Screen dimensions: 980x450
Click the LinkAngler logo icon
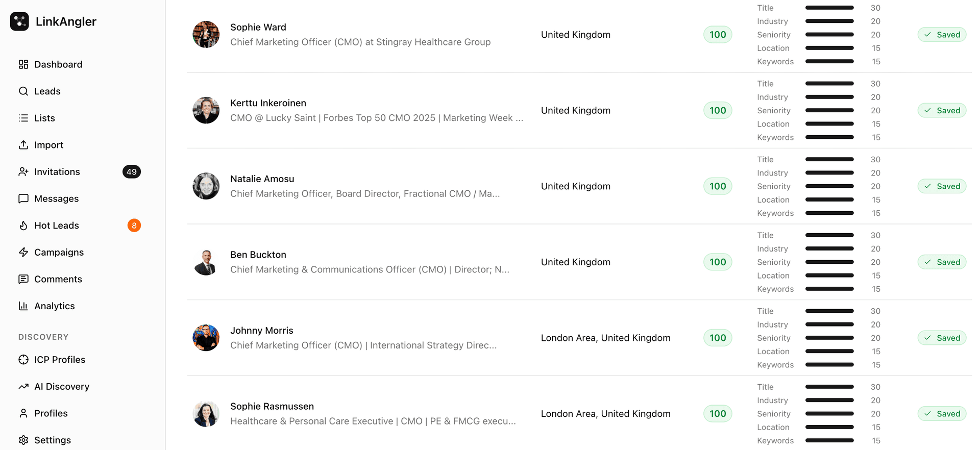pos(19,21)
